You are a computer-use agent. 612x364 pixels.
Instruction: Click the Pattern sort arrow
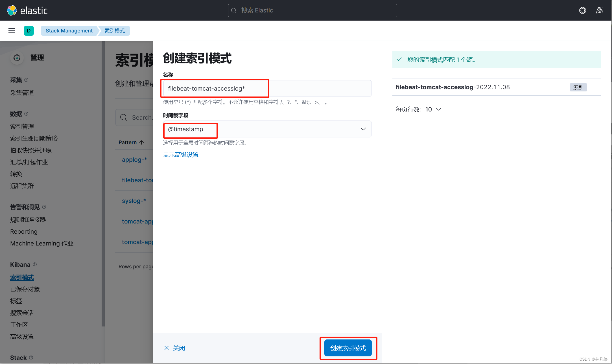142,142
